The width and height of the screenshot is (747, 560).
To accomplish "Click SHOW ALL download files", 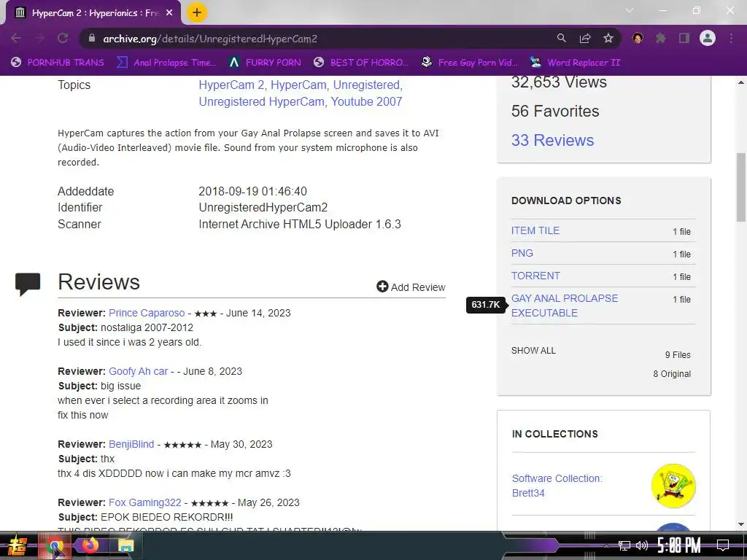I will (533, 351).
